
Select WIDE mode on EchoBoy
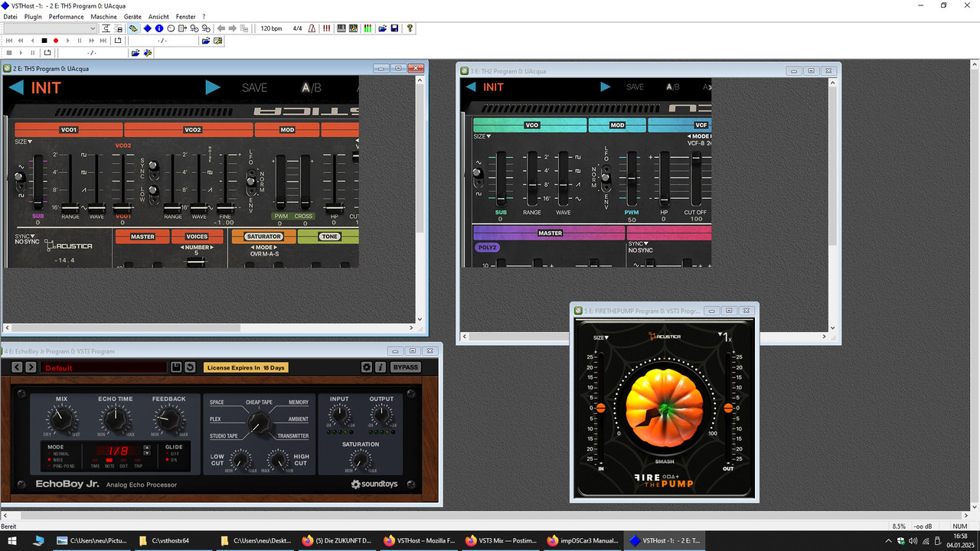coord(55,460)
